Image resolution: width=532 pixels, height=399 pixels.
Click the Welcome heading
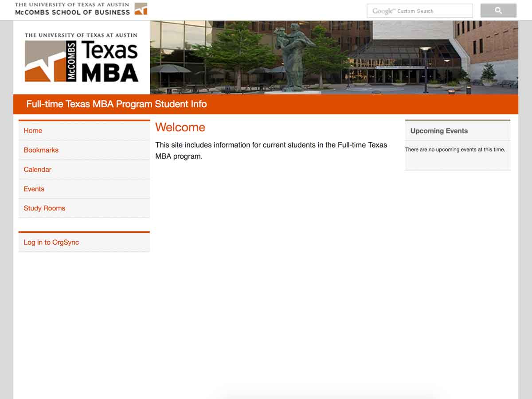coord(180,127)
